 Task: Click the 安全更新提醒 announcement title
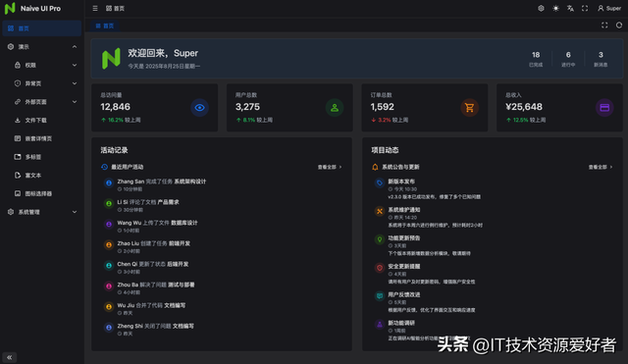click(x=404, y=266)
